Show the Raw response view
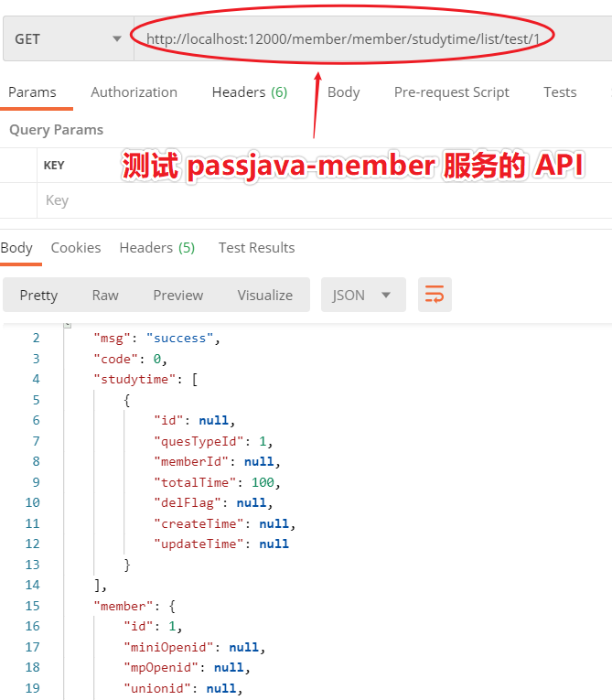Screen dimensions: 612x700 click(105, 295)
